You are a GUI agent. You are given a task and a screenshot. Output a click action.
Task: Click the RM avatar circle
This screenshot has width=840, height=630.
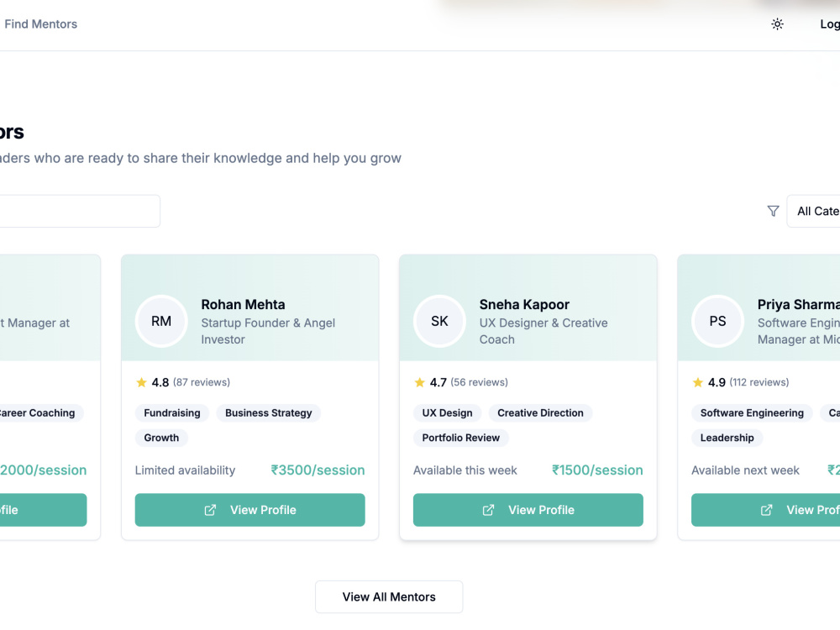(161, 321)
